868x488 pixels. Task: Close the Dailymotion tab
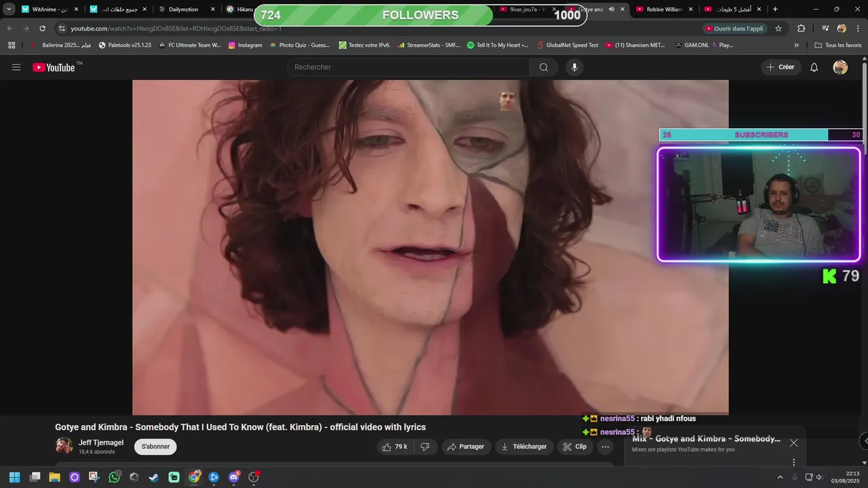tap(213, 9)
